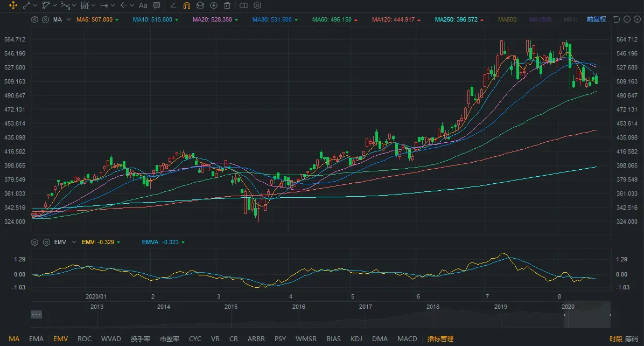Open the line drawing tool dropdown arrow
Viewport: 644px width, 346px height.
(x=36, y=5)
